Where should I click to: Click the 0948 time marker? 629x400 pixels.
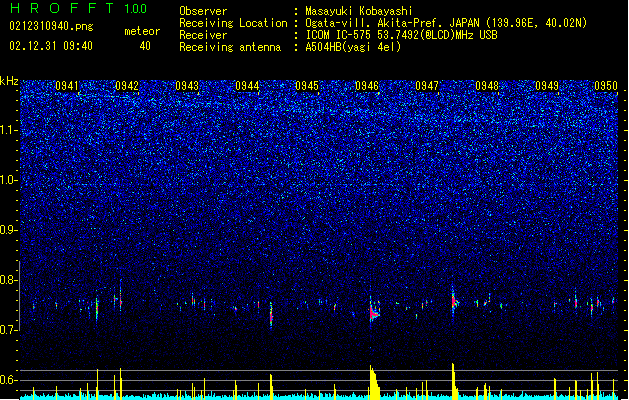pos(487,86)
